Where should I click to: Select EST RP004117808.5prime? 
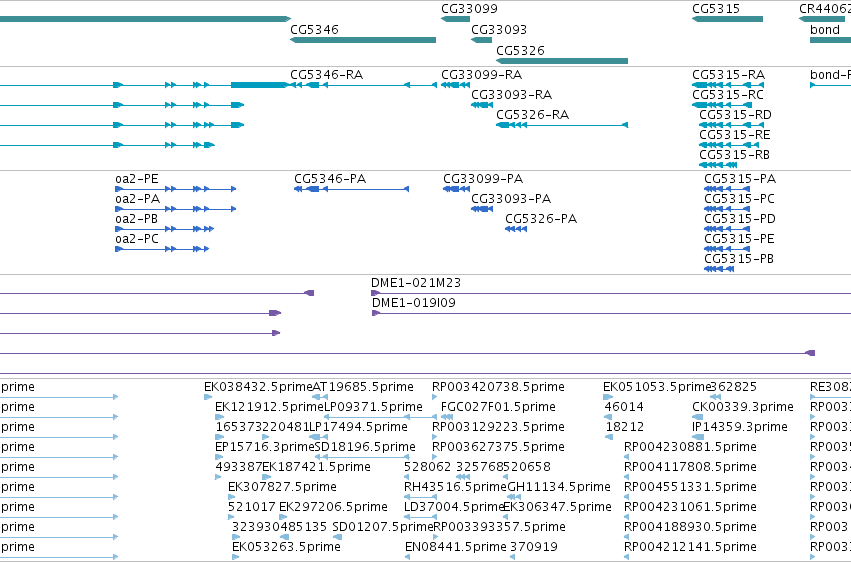(627, 477)
